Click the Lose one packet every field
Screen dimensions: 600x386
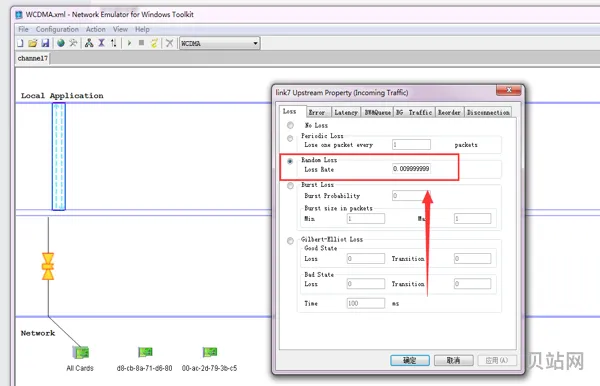click(411, 145)
